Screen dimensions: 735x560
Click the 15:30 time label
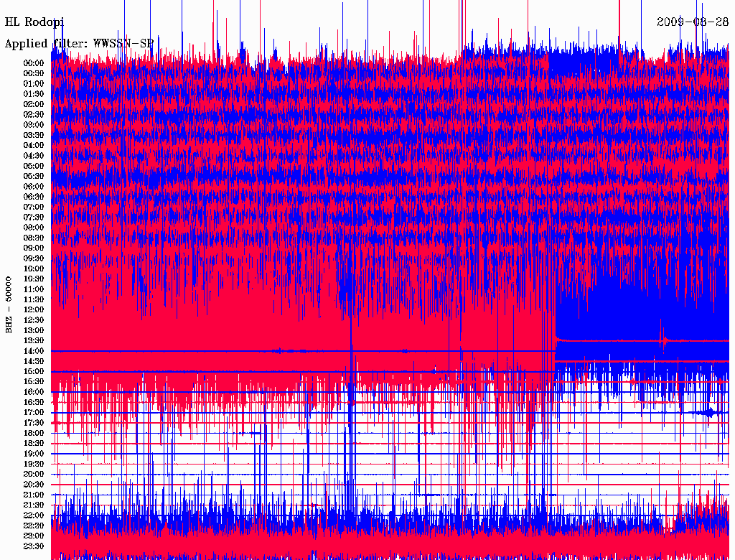(34, 382)
